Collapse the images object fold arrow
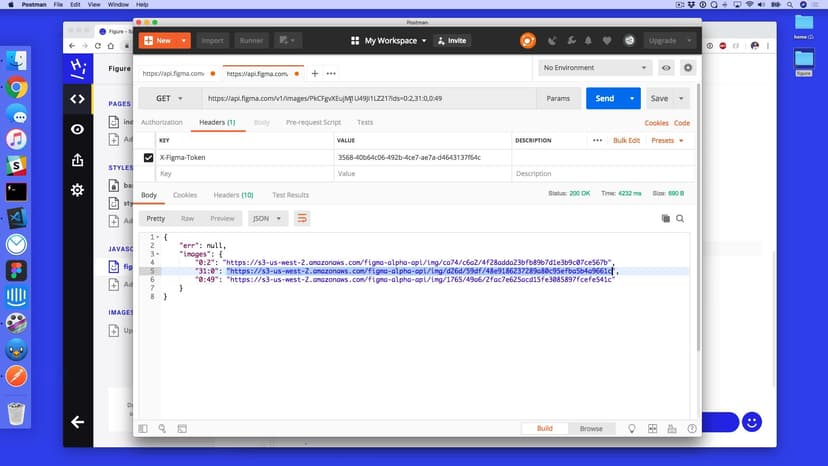Image resolution: width=828 pixels, height=466 pixels. click(x=158, y=254)
